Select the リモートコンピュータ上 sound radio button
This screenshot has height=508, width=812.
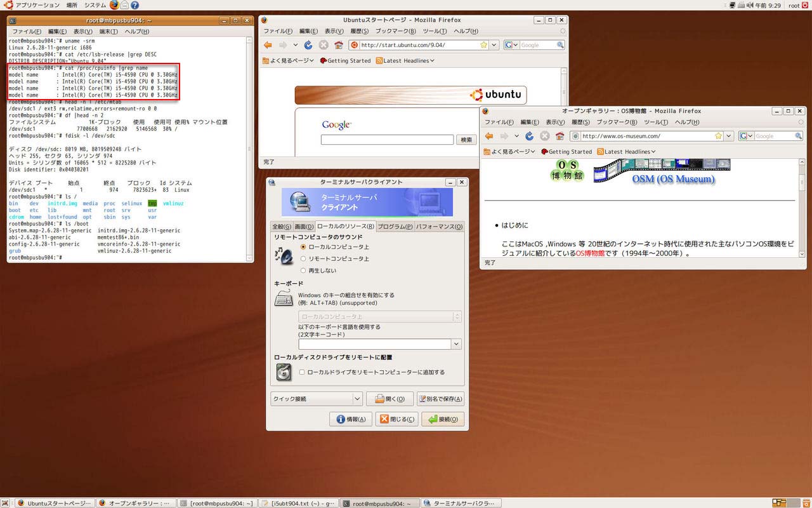303,258
